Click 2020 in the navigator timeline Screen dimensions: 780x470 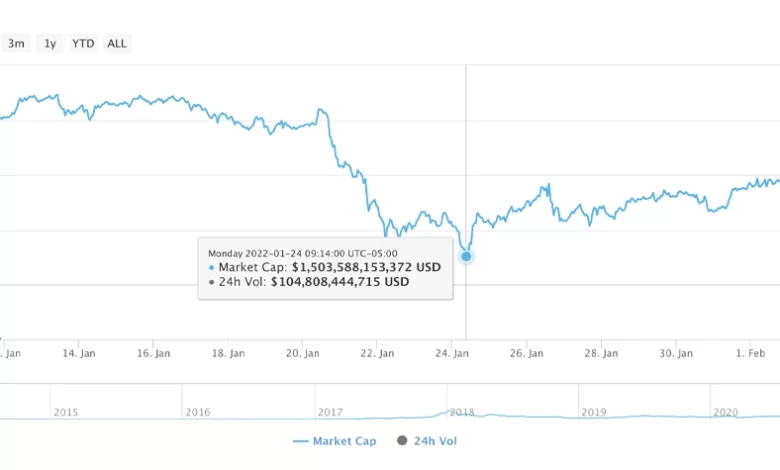coord(725,412)
